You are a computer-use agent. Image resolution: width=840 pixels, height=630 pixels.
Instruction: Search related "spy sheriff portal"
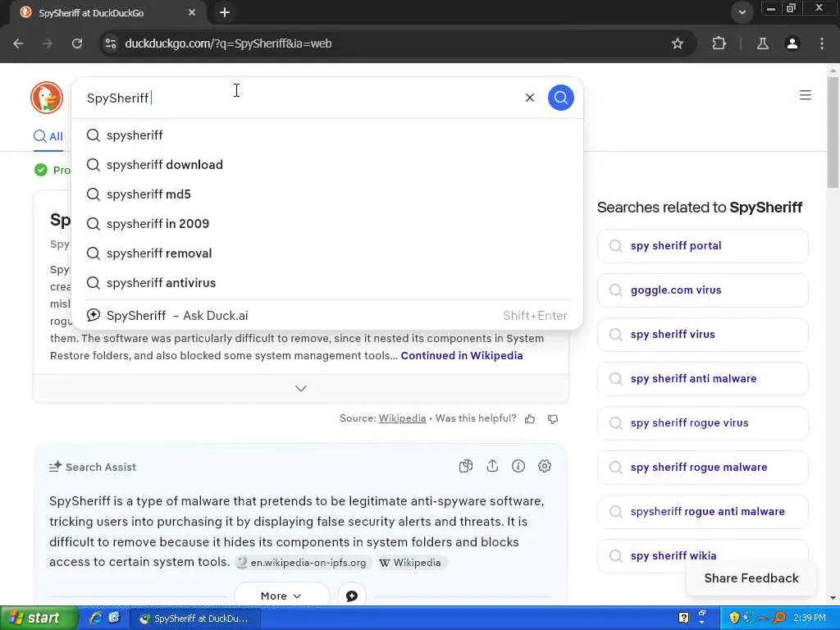pos(702,246)
